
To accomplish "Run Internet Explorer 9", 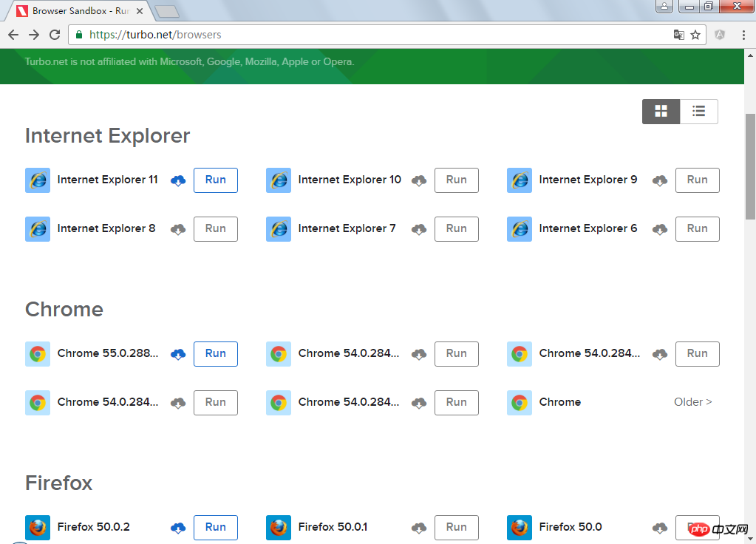I will pos(697,180).
